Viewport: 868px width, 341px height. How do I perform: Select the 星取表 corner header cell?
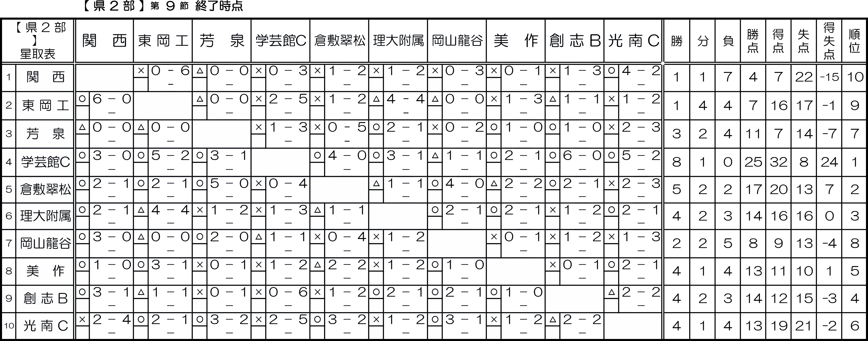[38, 41]
